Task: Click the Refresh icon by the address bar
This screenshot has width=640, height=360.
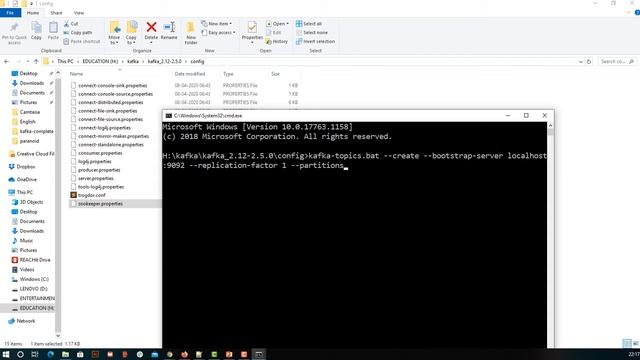Action: (589, 62)
